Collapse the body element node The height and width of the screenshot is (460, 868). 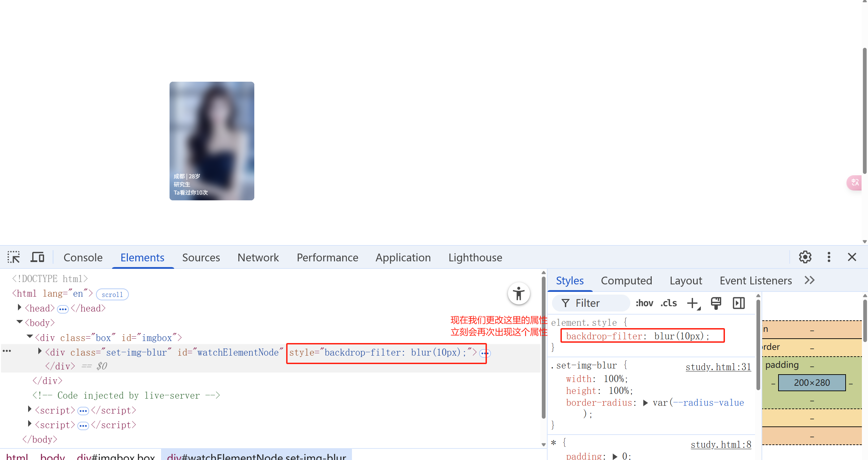point(20,322)
